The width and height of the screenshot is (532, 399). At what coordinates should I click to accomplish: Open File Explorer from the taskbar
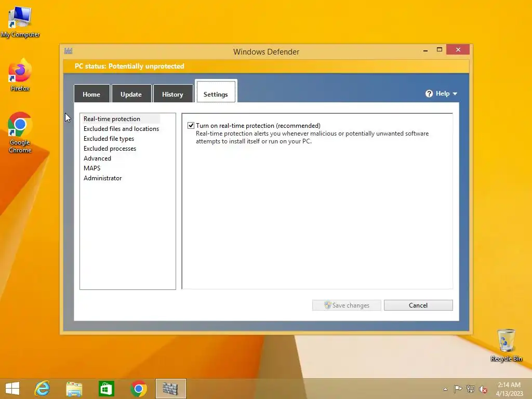74,389
